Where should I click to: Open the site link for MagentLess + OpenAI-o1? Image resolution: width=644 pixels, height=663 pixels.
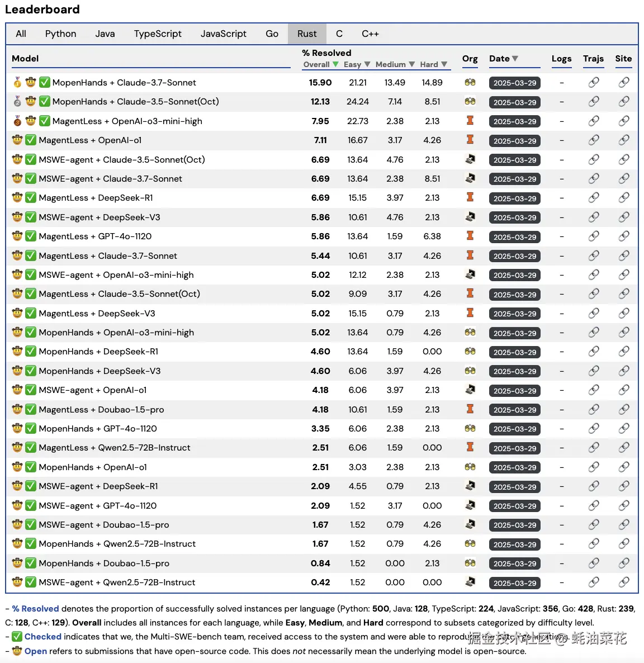click(x=623, y=140)
